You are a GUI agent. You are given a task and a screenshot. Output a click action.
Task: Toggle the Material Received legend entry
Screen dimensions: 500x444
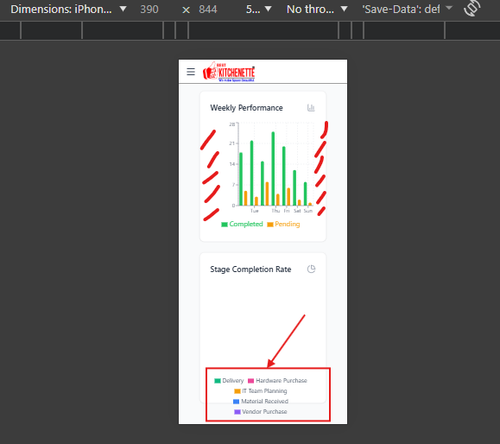point(261,401)
